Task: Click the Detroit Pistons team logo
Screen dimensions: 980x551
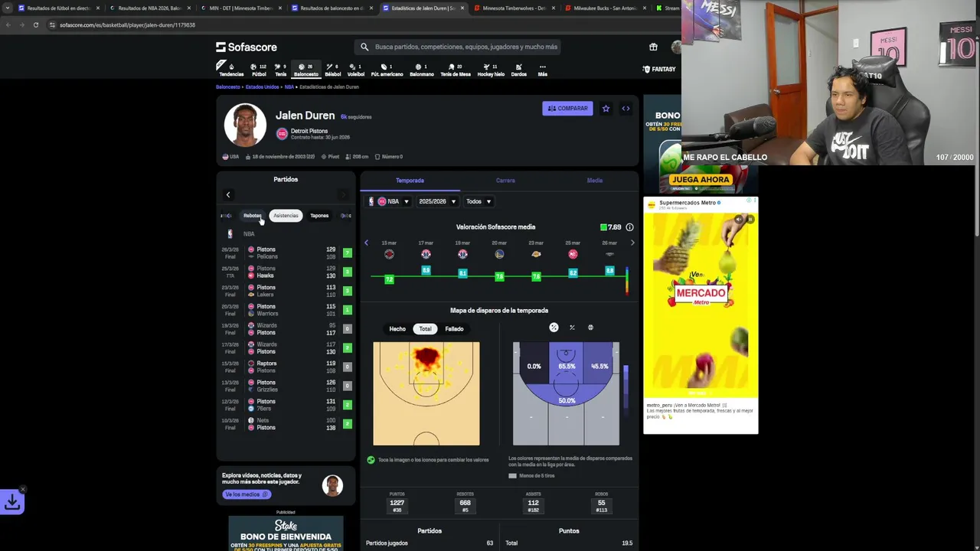Action: pos(282,134)
